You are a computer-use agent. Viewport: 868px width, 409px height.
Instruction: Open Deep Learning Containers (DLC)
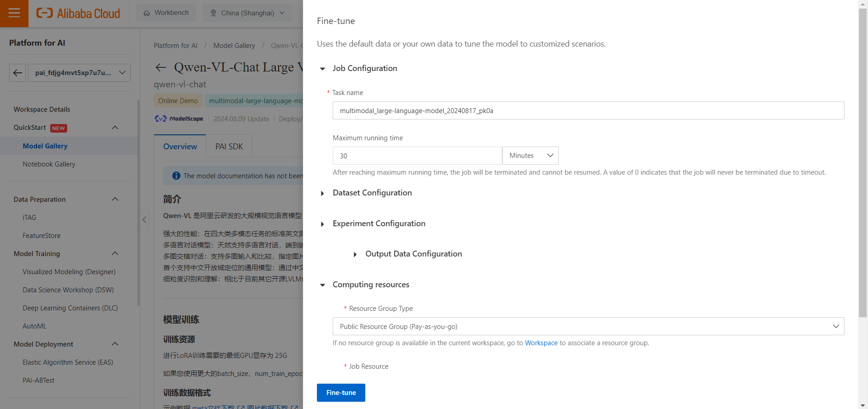[70, 308]
